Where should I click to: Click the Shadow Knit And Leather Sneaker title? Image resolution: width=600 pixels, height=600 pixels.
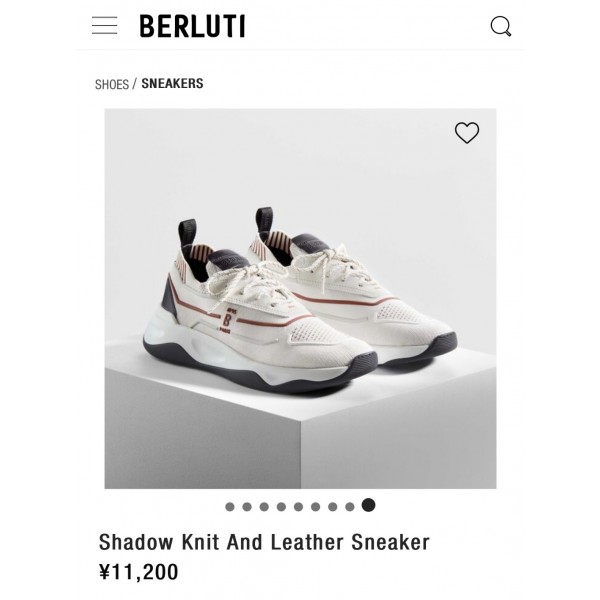(264, 542)
